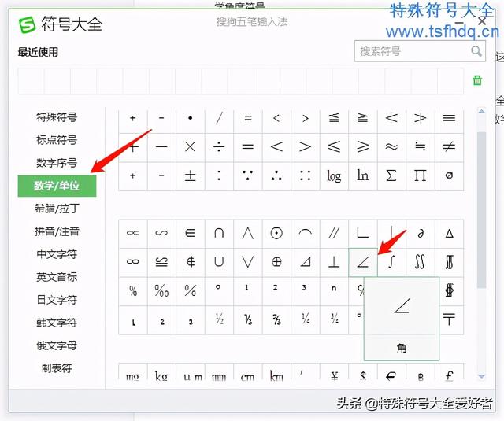
Task: Insert the double integral symbol
Action: point(420,262)
